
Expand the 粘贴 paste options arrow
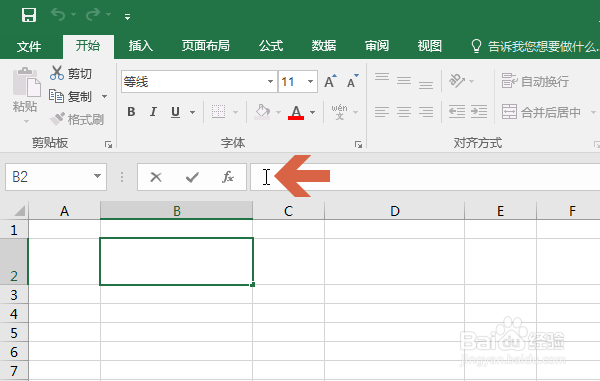(26, 122)
